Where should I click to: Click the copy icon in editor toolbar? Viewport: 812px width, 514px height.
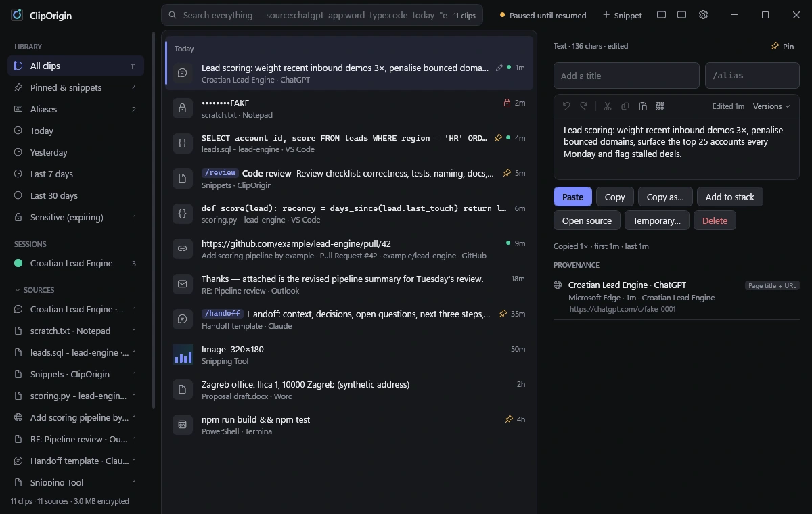(x=625, y=106)
